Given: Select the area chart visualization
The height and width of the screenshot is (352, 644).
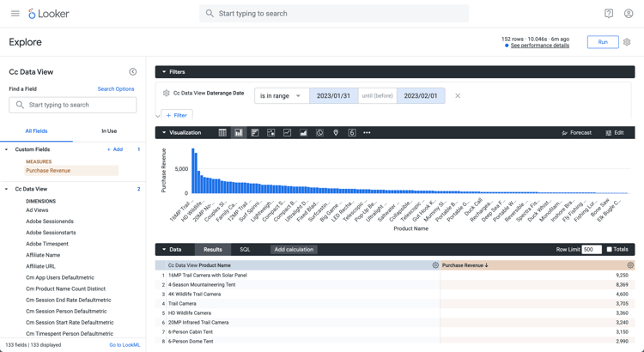Looking at the screenshot, I should (303, 133).
